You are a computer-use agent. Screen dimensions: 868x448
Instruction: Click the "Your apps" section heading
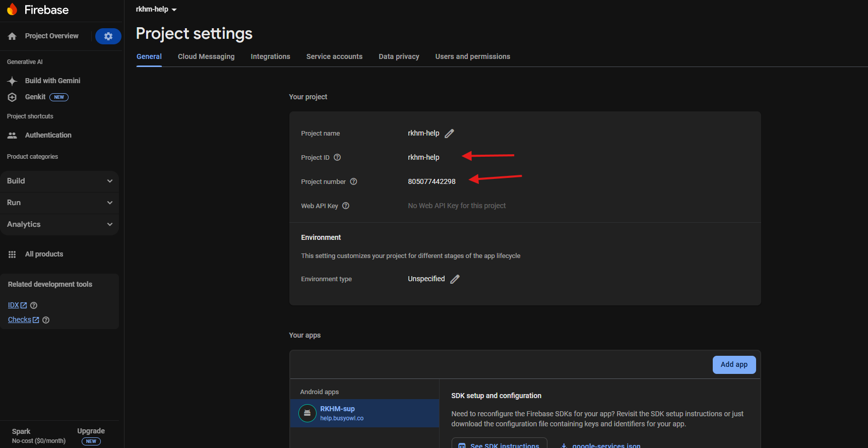click(x=305, y=335)
